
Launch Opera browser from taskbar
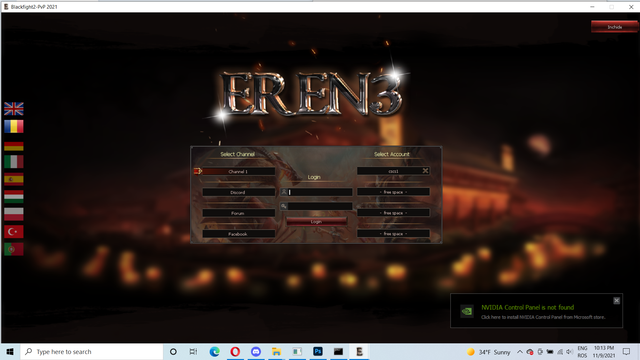pos(235,351)
